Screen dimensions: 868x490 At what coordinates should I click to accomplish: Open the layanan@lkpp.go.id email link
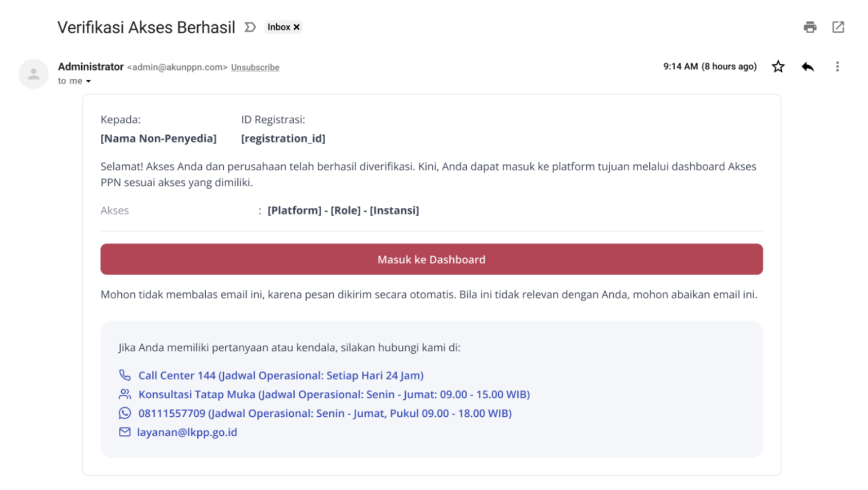(187, 432)
